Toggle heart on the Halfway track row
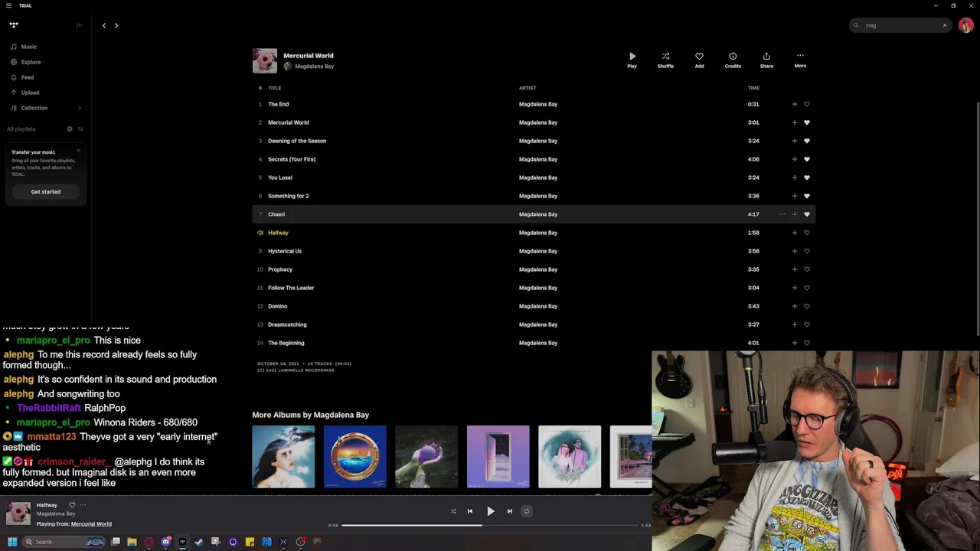 [806, 233]
